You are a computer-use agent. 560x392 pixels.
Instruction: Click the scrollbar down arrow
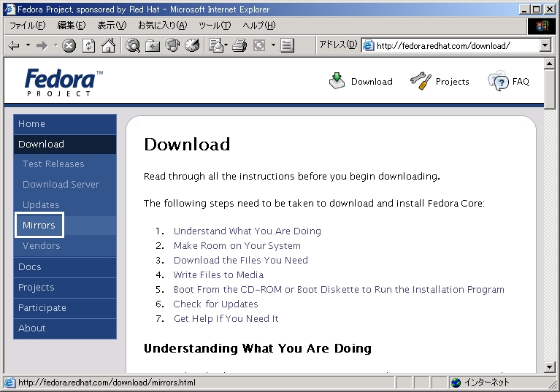[x=549, y=366]
